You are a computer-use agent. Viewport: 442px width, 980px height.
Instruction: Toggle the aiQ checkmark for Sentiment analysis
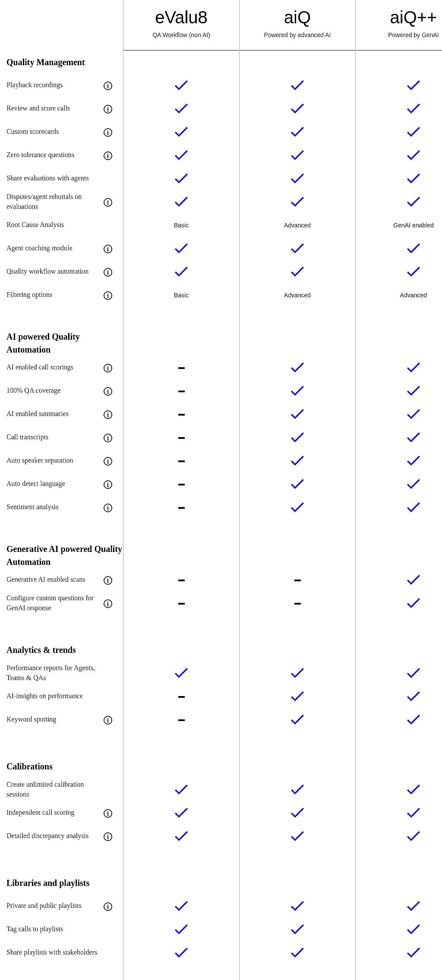[297, 506]
